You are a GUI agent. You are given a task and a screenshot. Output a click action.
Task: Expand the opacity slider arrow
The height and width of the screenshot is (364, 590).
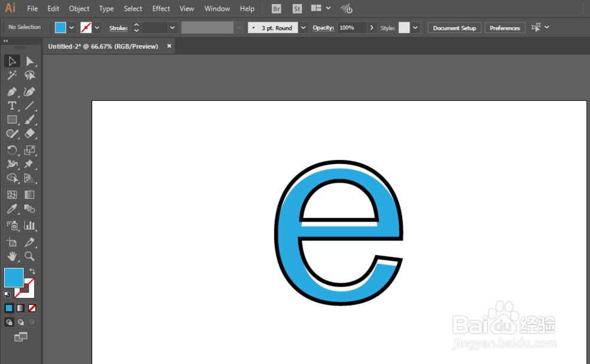click(x=372, y=28)
